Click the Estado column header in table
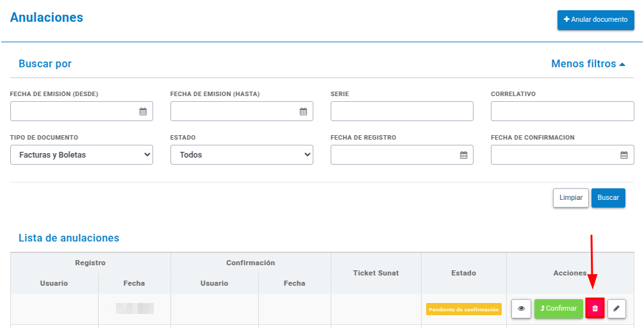This screenshot has width=644, height=328. coord(464,273)
